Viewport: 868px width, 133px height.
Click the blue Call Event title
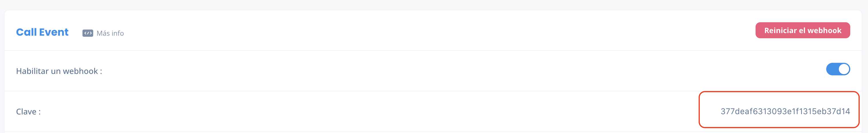click(x=42, y=32)
